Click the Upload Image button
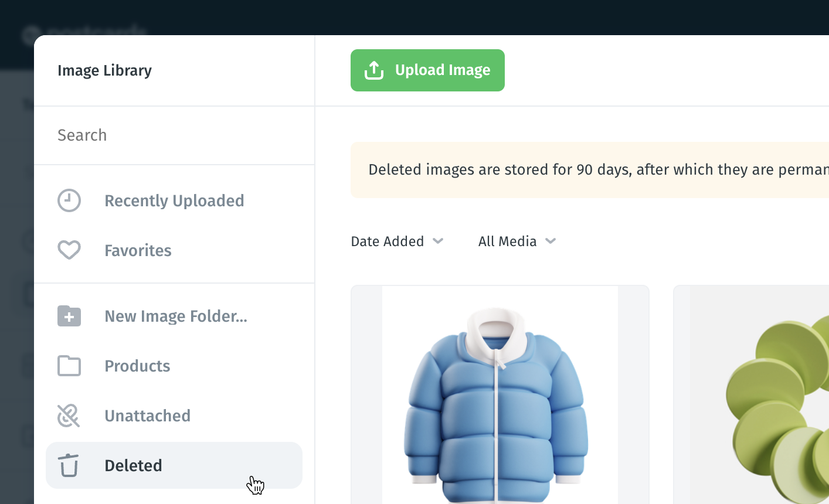 427,70
